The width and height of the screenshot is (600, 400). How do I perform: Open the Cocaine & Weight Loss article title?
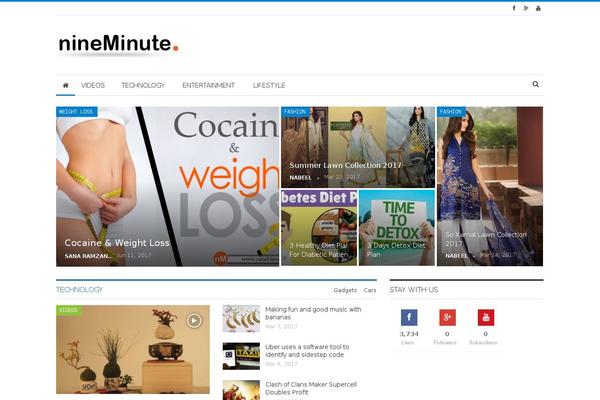pos(117,243)
